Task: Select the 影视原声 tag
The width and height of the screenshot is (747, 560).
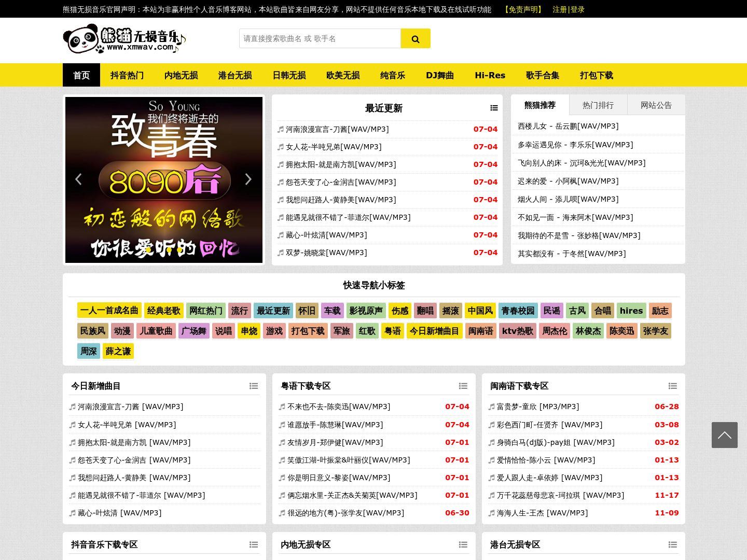Action: coord(366,311)
